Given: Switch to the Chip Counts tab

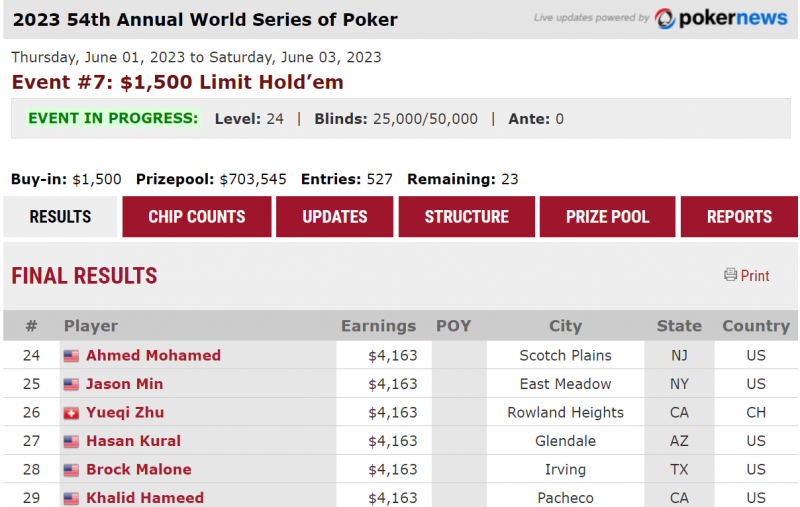Looking at the screenshot, I should (197, 217).
